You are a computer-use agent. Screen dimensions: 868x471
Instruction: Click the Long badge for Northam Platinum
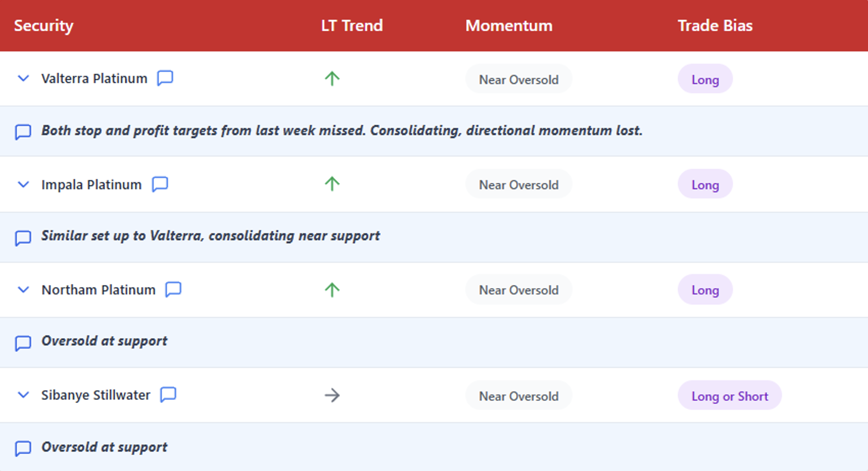tap(705, 289)
